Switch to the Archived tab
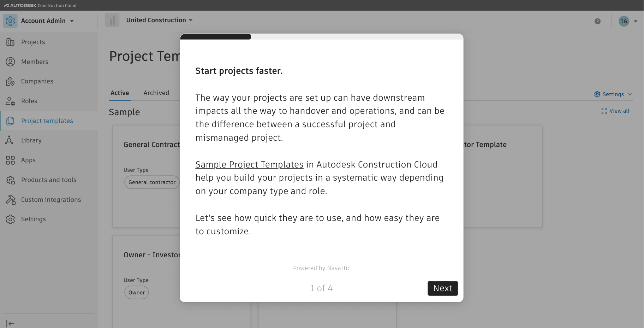 [156, 93]
